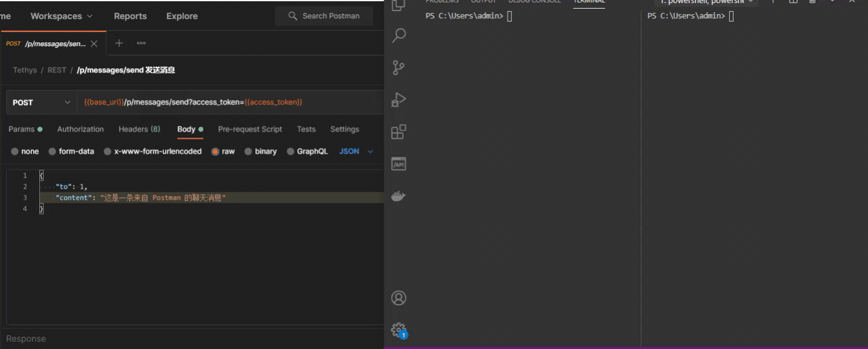Open Postman tab options ellipsis menu

click(x=141, y=43)
